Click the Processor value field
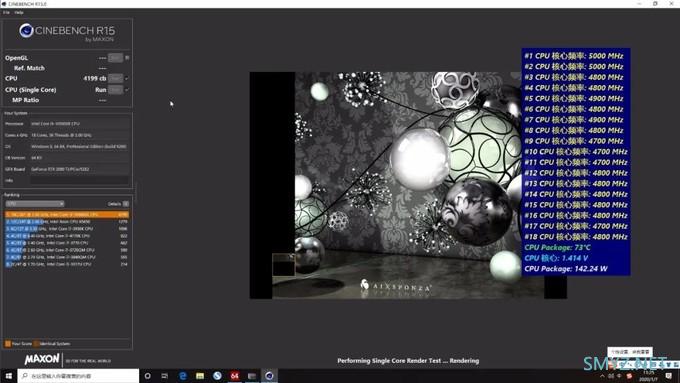The height and width of the screenshot is (383, 680). click(79, 124)
